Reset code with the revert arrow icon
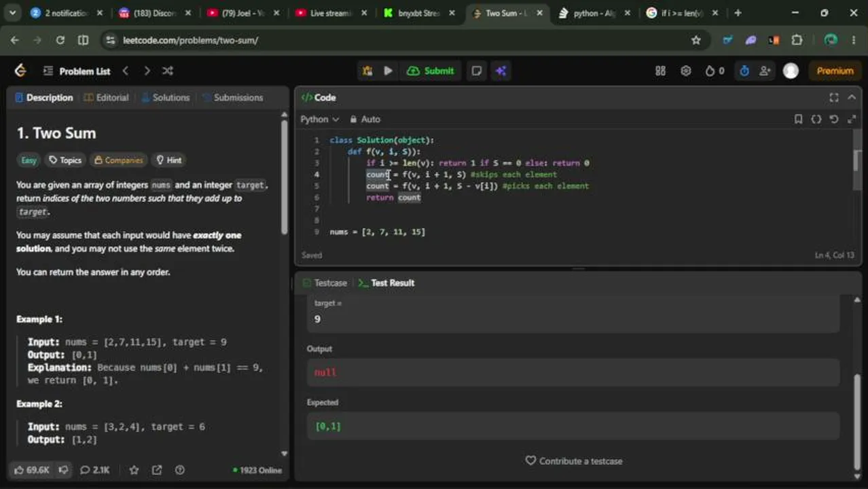Screen dimensions: 868x489 834,119
